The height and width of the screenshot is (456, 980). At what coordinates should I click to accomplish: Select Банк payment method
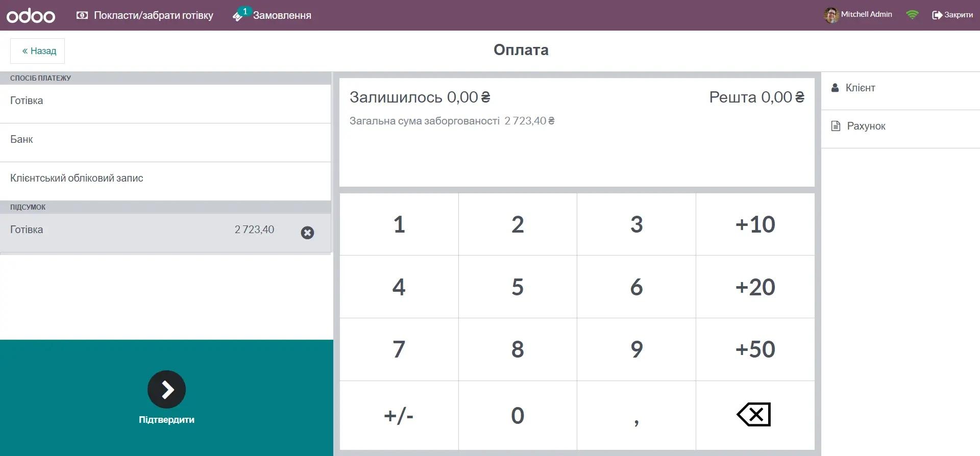pyautogui.click(x=165, y=142)
